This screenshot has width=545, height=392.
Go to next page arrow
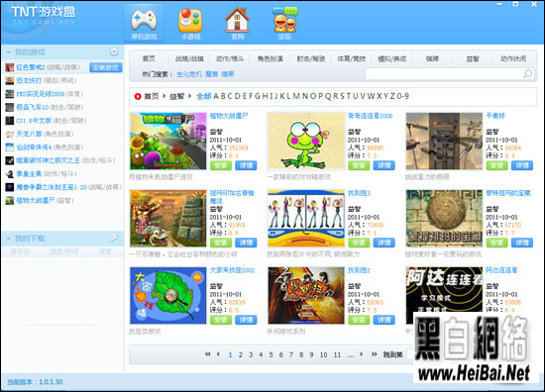tap(362, 354)
